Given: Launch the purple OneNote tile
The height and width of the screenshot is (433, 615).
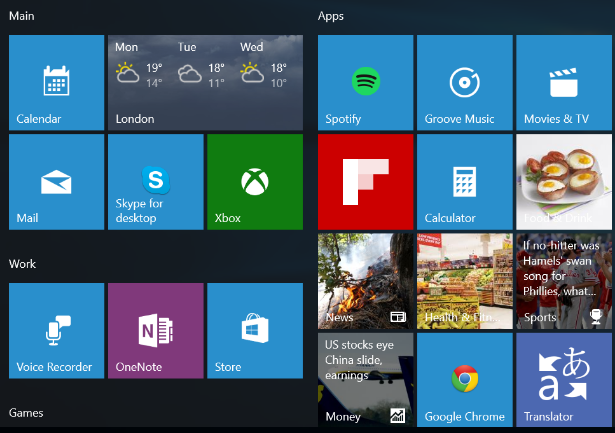Looking at the screenshot, I should [156, 331].
